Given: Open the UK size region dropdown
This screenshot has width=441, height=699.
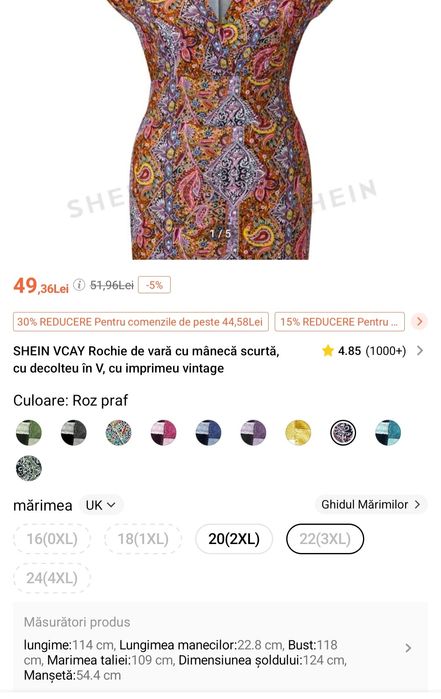Looking at the screenshot, I should (x=101, y=505).
